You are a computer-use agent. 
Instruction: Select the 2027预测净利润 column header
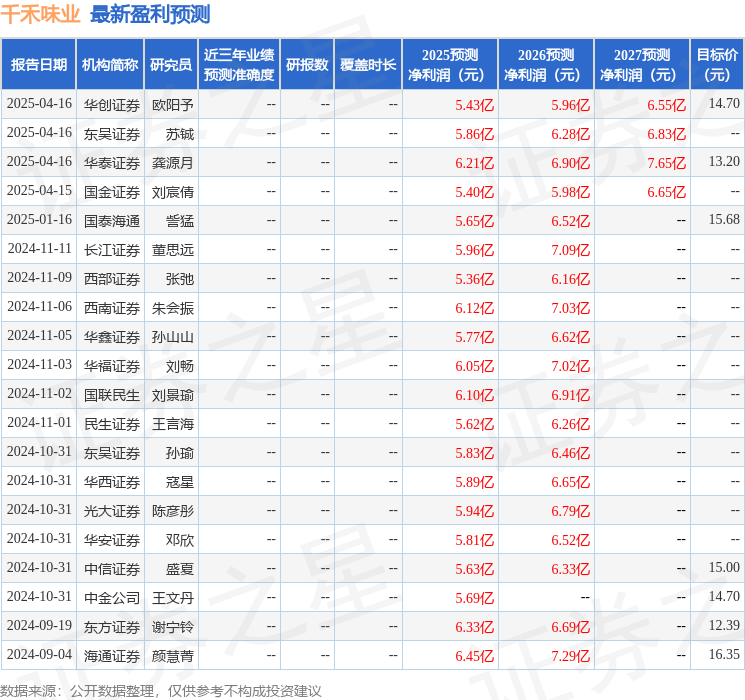point(642,65)
